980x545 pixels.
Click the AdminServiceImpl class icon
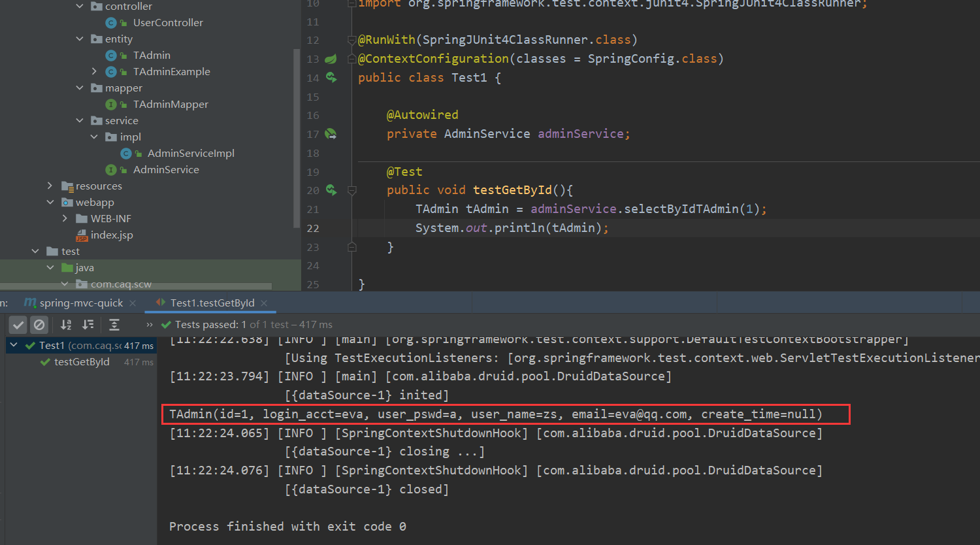[x=126, y=154]
